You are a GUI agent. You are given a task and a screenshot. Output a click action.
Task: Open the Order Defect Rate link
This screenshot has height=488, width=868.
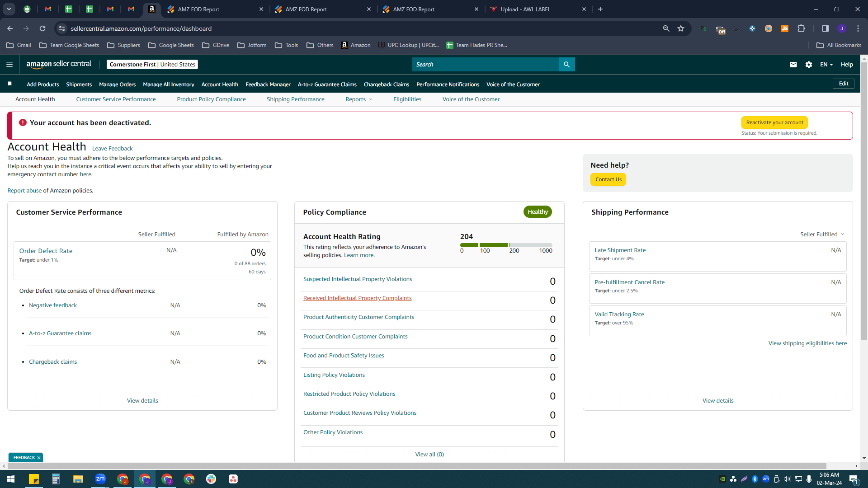46,251
